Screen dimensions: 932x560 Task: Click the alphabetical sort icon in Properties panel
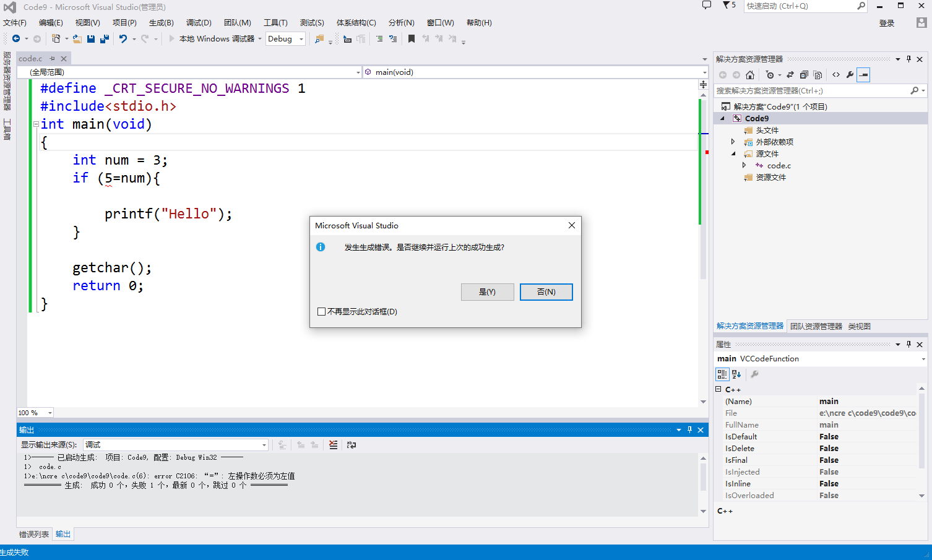(736, 374)
